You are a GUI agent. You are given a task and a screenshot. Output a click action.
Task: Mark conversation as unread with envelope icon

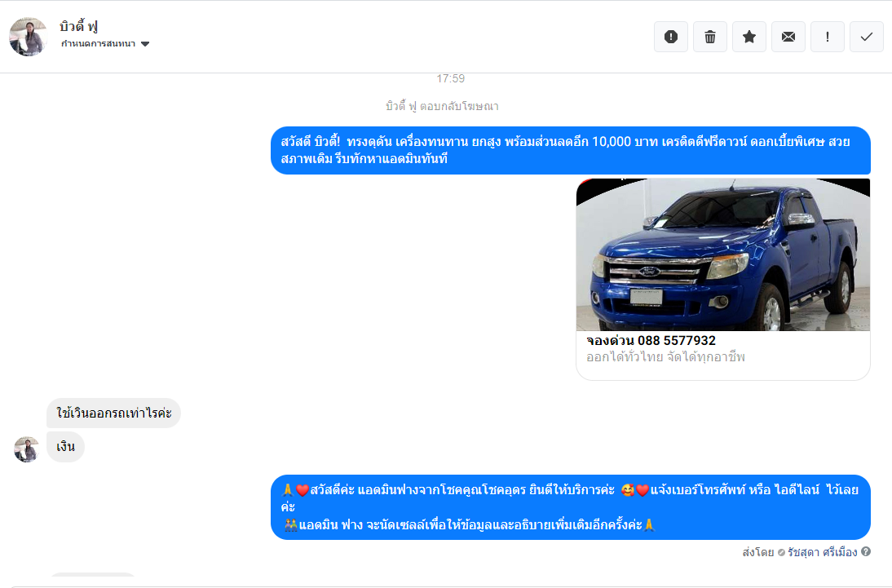point(788,37)
